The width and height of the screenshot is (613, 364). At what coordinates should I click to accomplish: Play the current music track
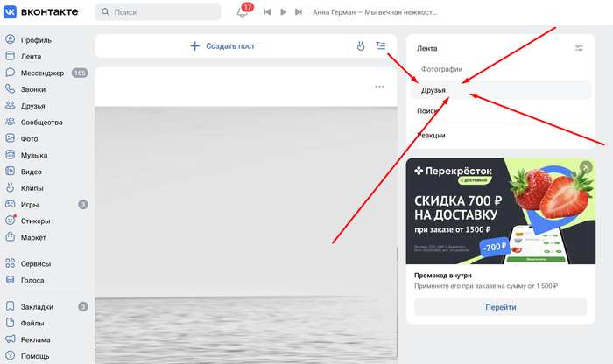pyautogui.click(x=284, y=12)
